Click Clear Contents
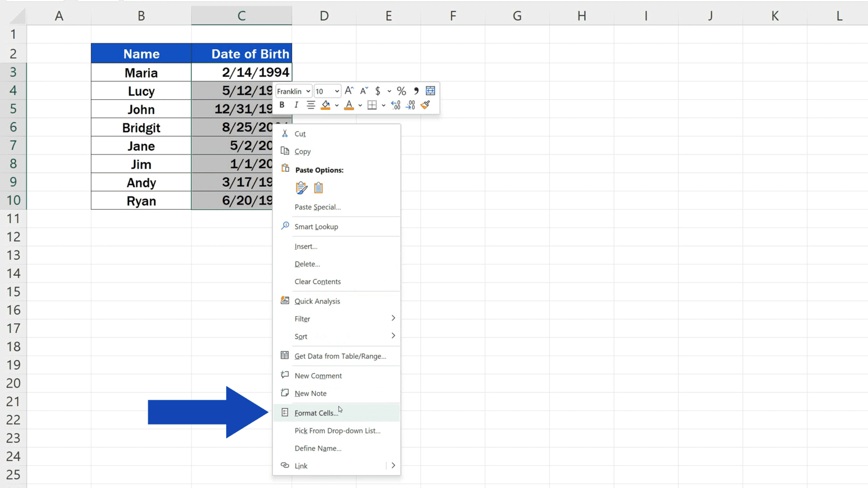This screenshot has height=488, width=868. (318, 281)
